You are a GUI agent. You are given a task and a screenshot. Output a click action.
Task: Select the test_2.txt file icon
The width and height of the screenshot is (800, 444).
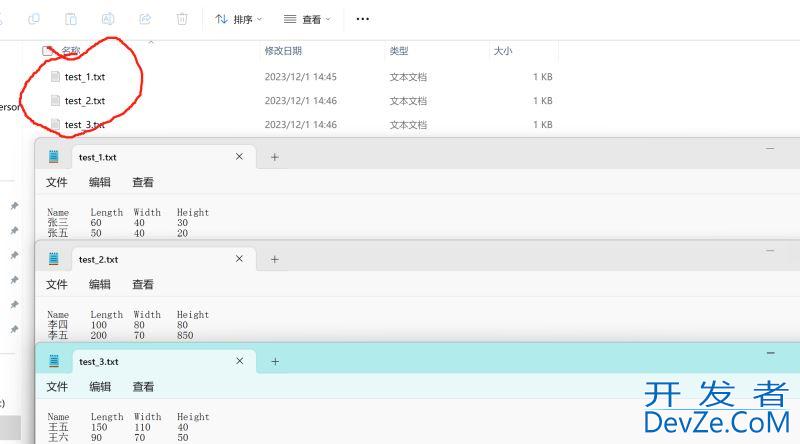pos(56,101)
